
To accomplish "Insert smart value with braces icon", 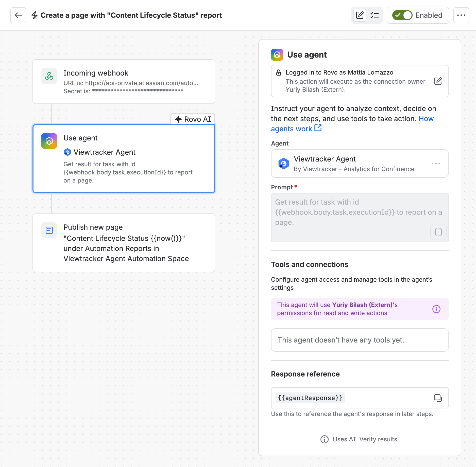I will [438, 232].
